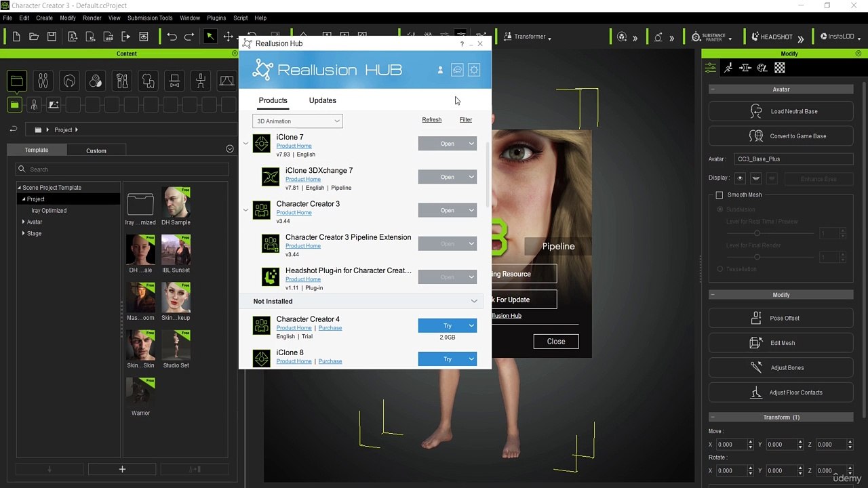Screen dimensions: 868x488
Task: Open the Pose/Animation content category icon
Action: coord(201,81)
